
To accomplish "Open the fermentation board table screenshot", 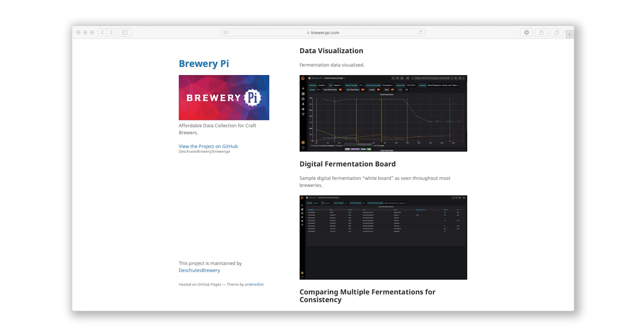I will [383, 238].
